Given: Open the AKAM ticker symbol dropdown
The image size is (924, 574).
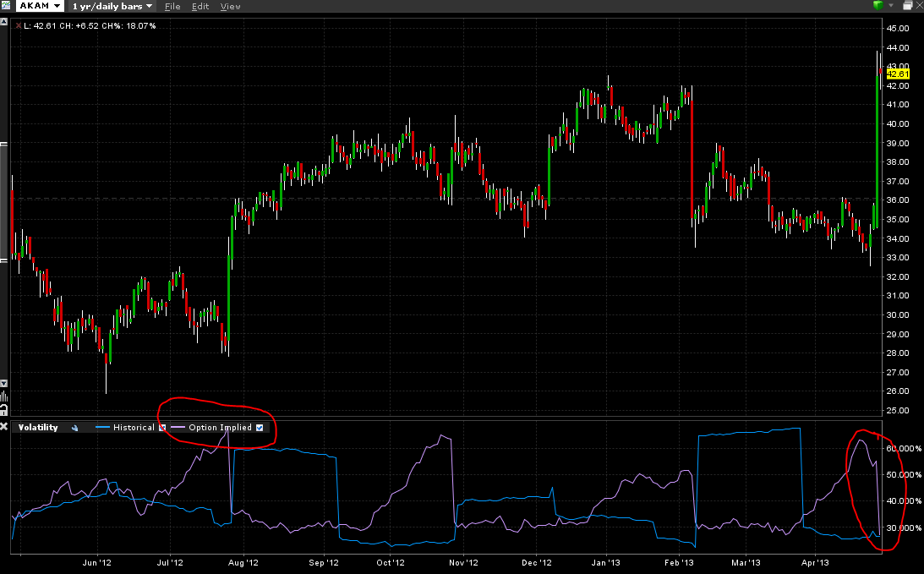Looking at the screenshot, I should coord(40,6).
